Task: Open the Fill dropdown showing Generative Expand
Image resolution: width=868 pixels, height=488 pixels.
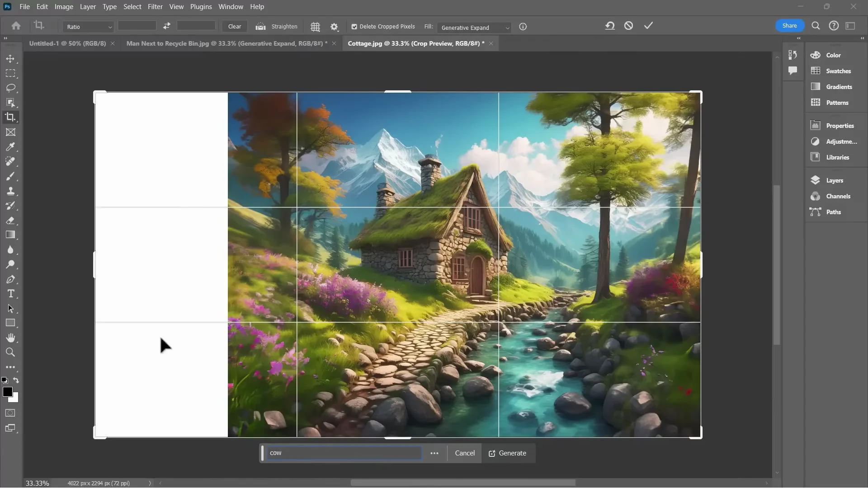Action: pyautogui.click(x=474, y=28)
